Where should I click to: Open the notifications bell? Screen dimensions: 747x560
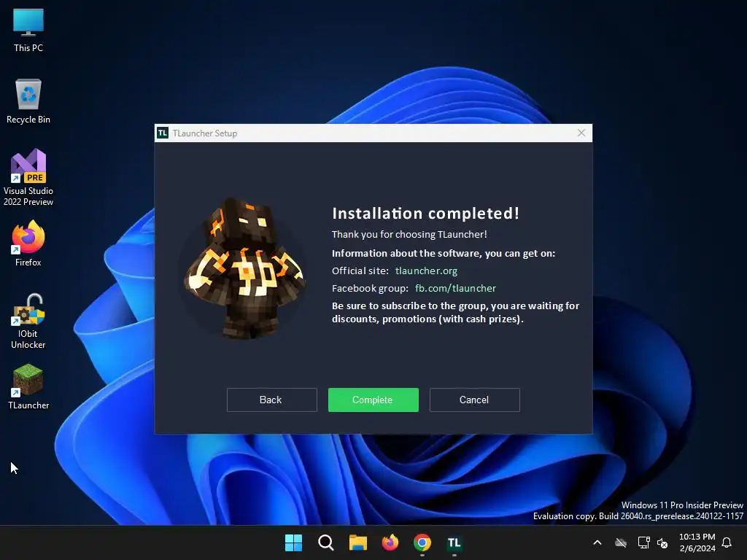(727, 542)
